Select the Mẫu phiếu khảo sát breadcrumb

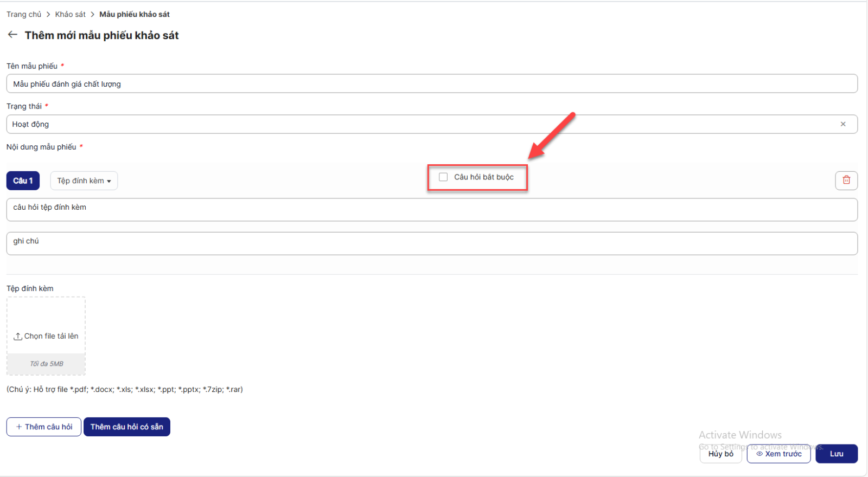[135, 14]
